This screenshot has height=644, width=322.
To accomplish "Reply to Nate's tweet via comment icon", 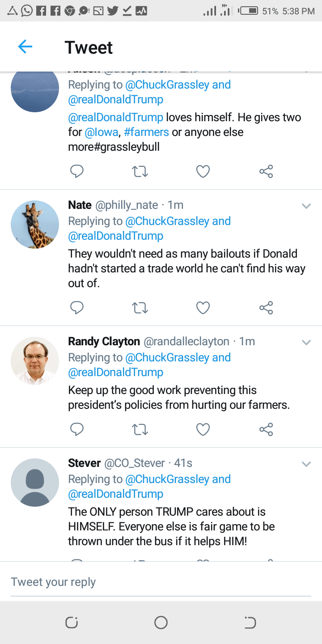I will click(x=77, y=308).
